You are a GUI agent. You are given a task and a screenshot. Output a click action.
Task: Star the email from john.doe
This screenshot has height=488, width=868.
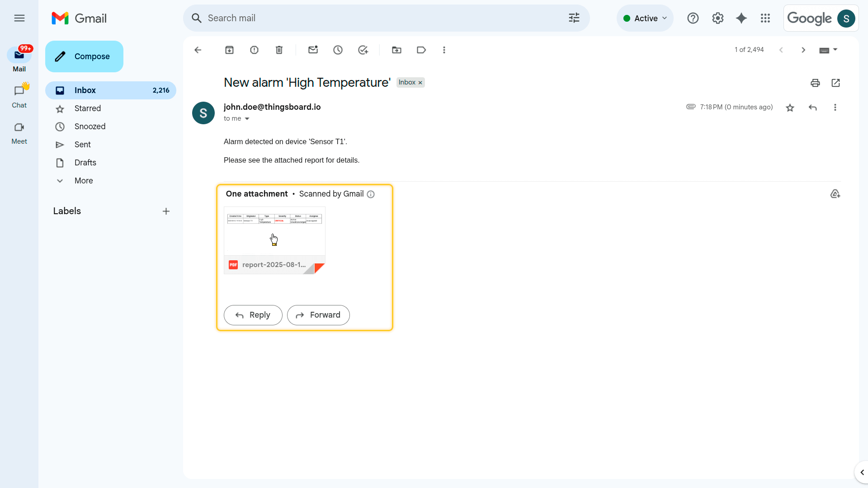click(790, 108)
